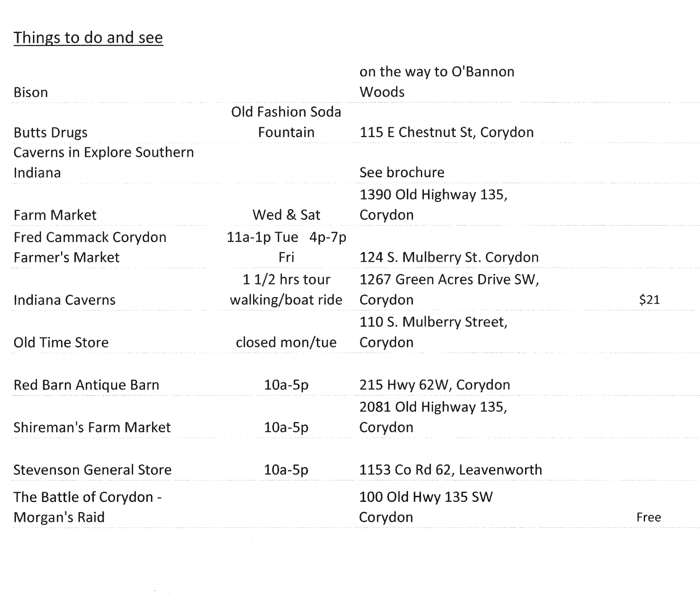Click the 'See brochure' text

click(402, 173)
